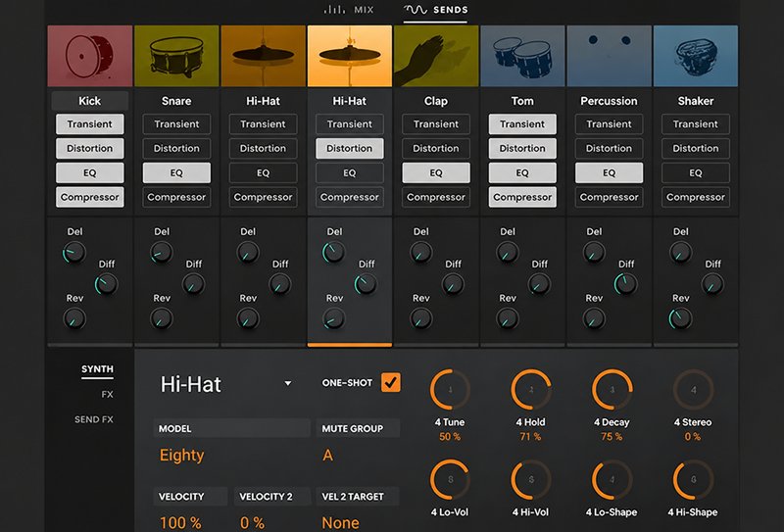Click the 4 Lo-Vol knob

[x=450, y=479]
